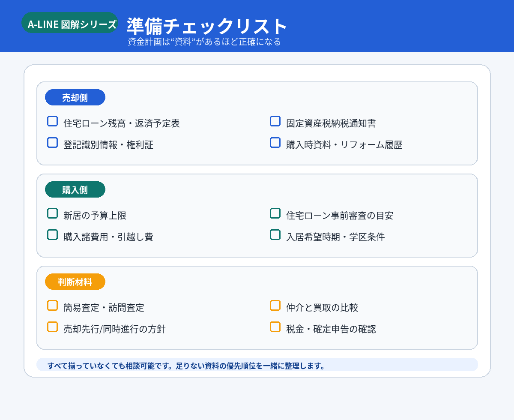Tick the 仲介と買取の比較 checkbox

(275, 306)
